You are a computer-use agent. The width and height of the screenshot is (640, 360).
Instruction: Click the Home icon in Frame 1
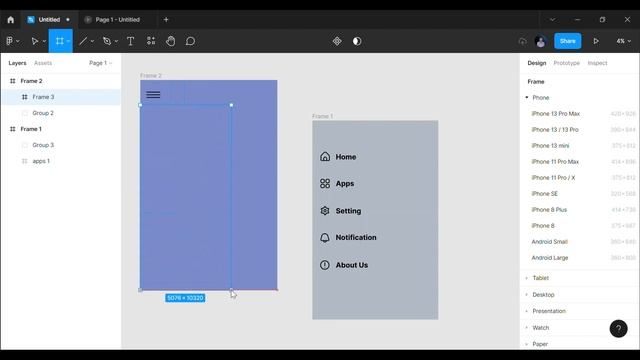pyautogui.click(x=325, y=156)
